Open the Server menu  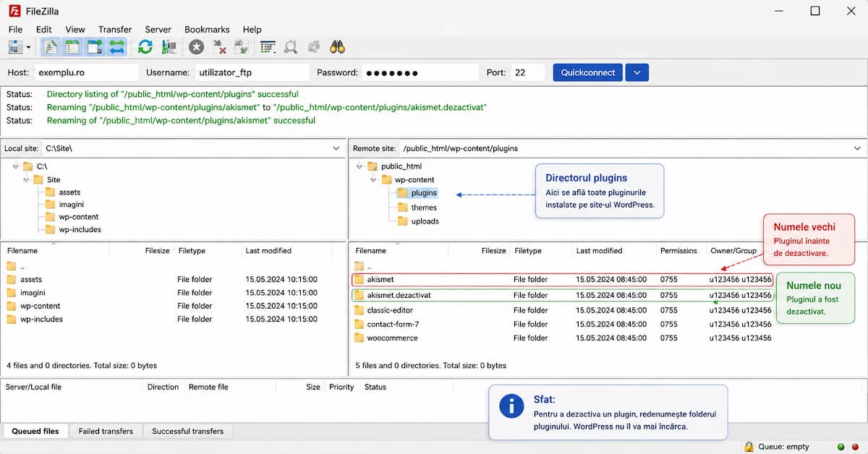pos(158,30)
